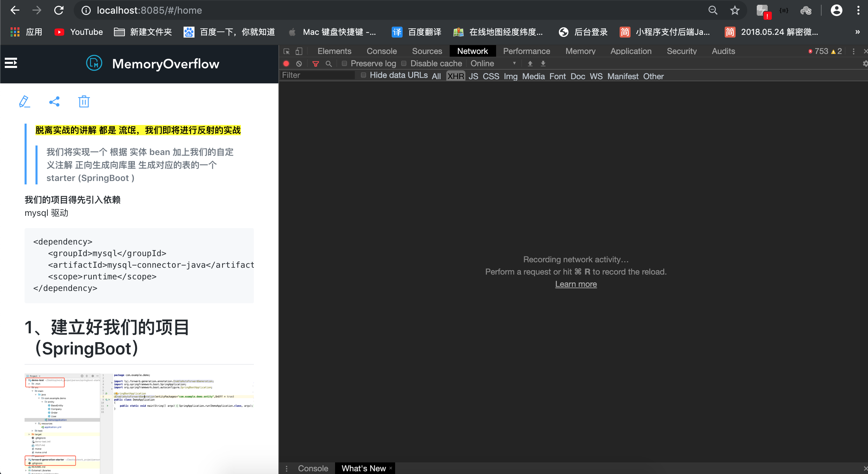The width and height of the screenshot is (868, 474).
Task: Open the 百度一下，你就知道 bookmark
Action: (x=229, y=32)
